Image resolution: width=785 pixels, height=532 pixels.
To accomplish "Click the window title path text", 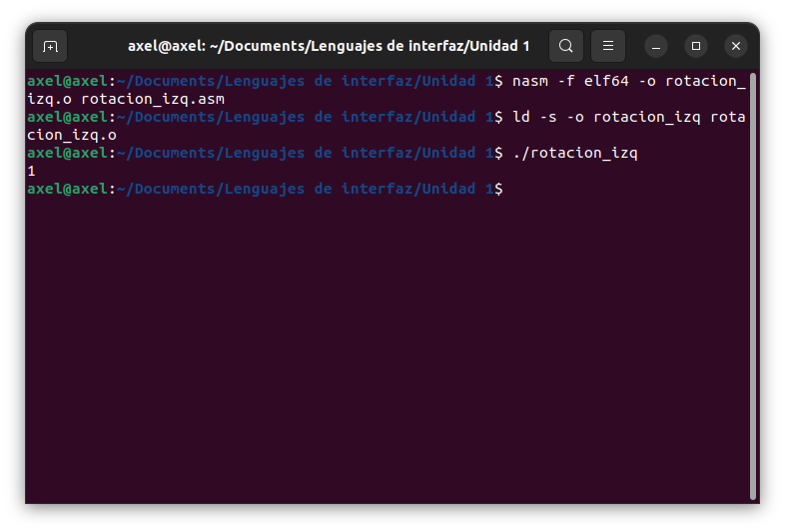I will point(329,46).
